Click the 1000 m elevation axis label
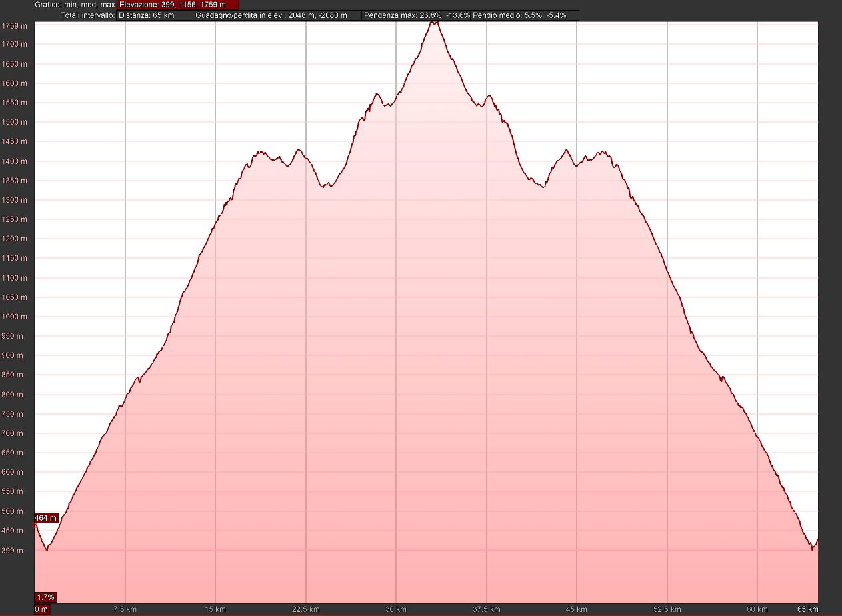 point(14,317)
